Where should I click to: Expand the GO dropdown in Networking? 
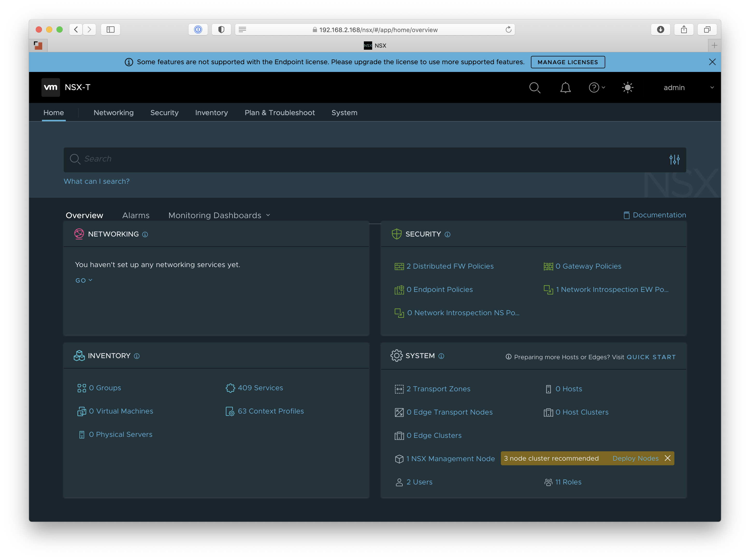pyautogui.click(x=84, y=281)
